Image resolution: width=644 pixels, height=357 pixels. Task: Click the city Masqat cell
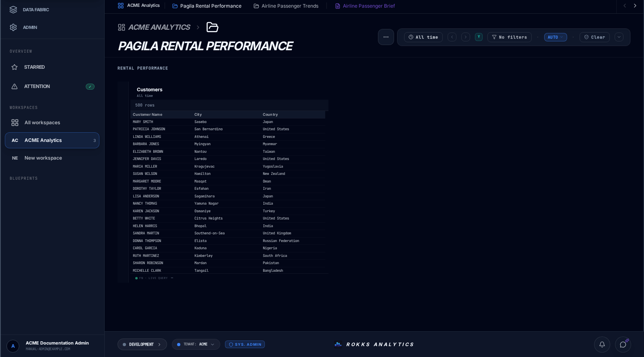click(200, 181)
